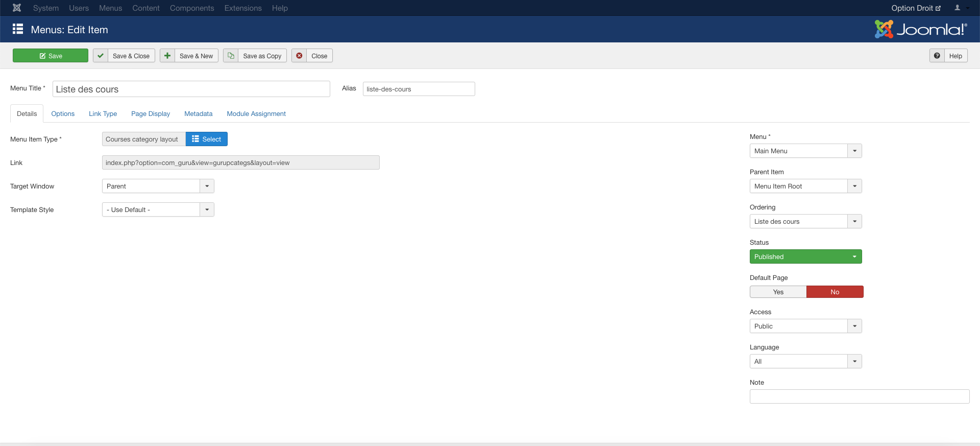Click the Courses category layout field

tap(144, 139)
